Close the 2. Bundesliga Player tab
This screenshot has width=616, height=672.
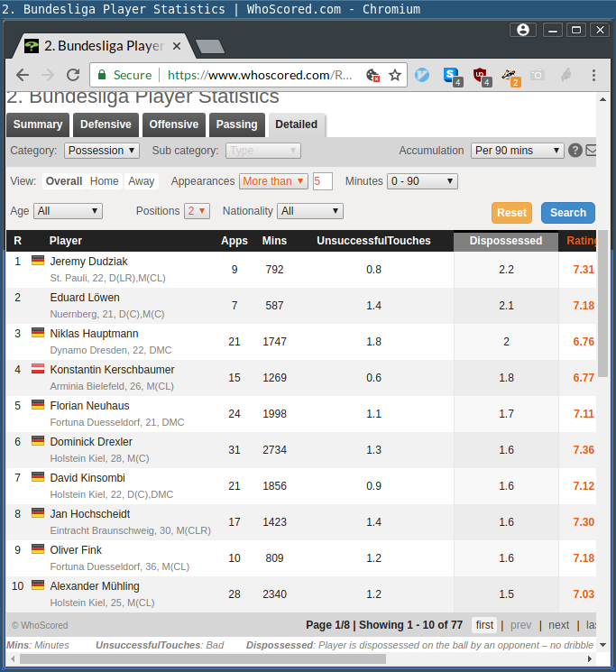177,46
